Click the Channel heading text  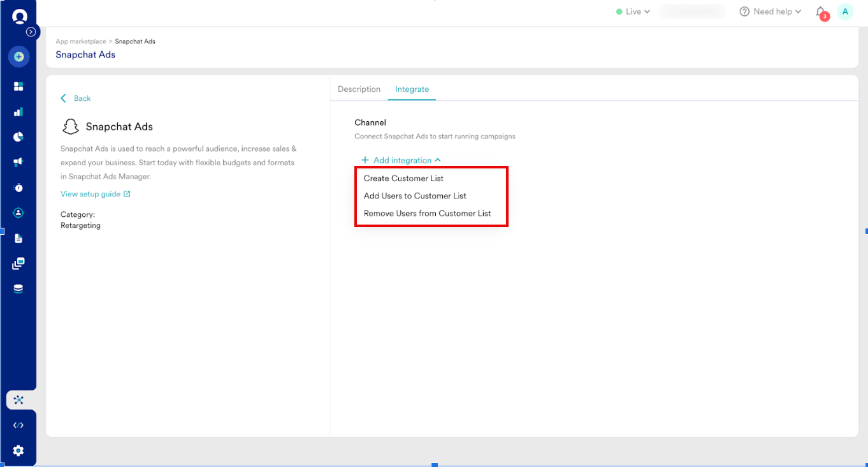point(370,122)
